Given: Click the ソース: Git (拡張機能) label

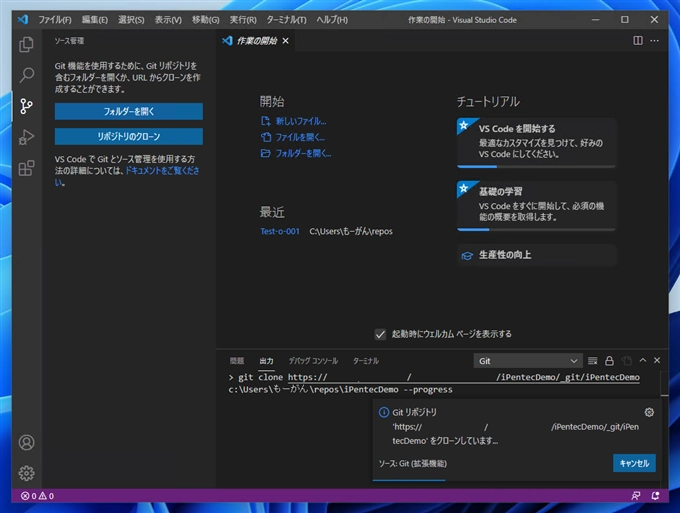Looking at the screenshot, I should (412, 464).
